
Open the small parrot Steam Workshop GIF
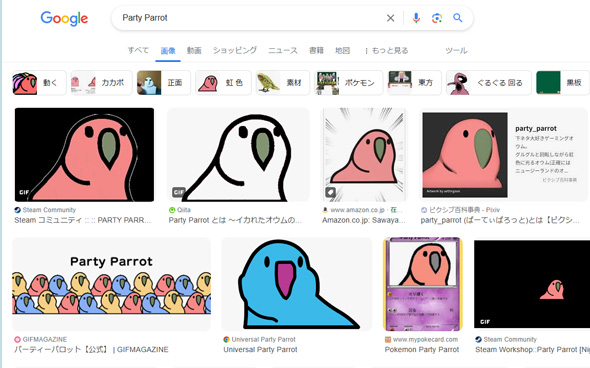[x=532, y=284]
